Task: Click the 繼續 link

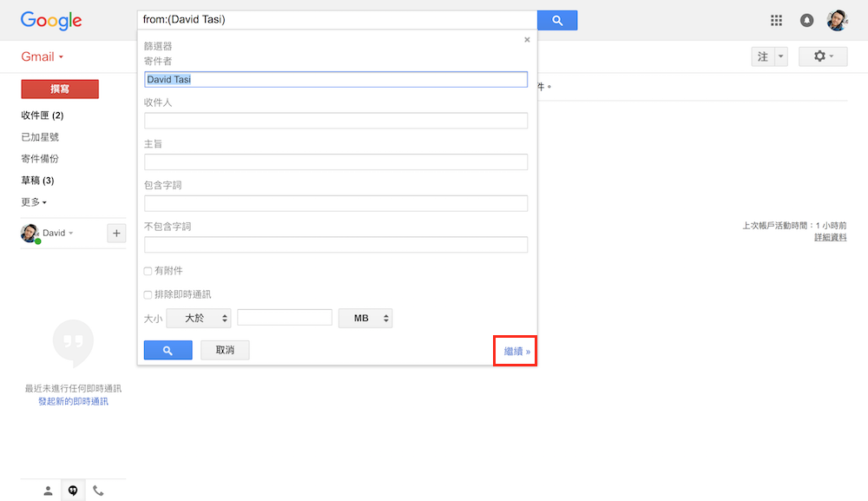Action: [x=515, y=352]
